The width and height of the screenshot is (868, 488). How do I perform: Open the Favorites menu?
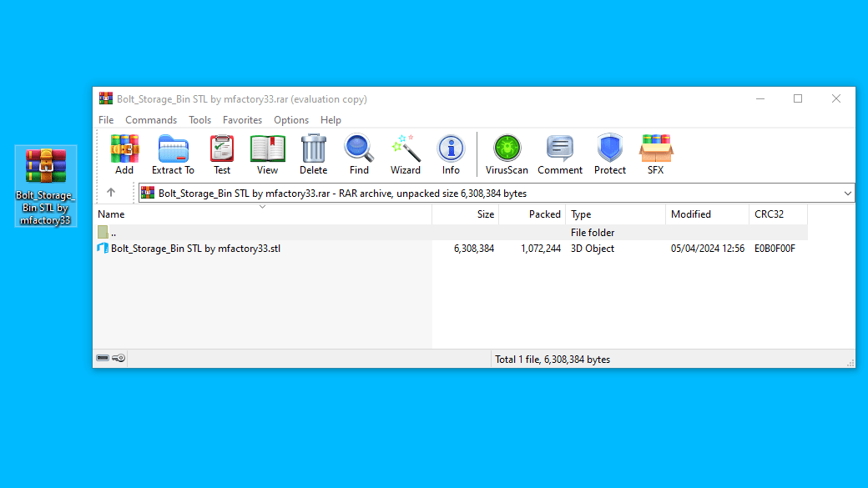[x=243, y=120]
